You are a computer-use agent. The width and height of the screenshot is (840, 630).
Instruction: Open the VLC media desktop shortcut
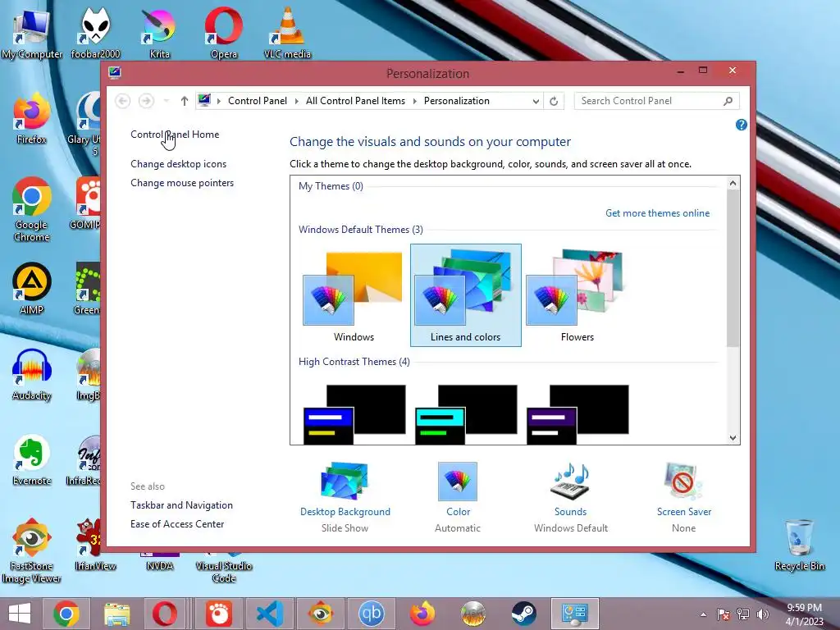288,32
